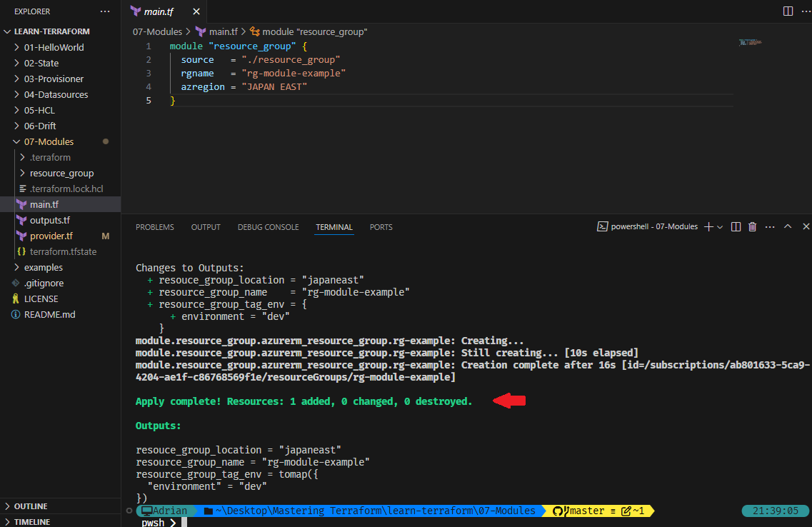This screenshot has height=527, width=812.
Task: Click the Terraform icon beside provider.tf
Action: [21, 236]
